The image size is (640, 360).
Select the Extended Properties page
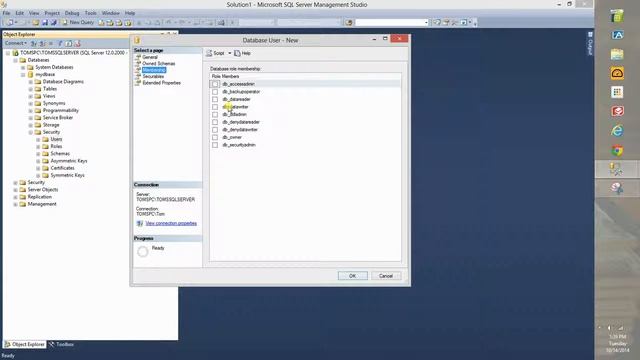[x=162, y=83]
